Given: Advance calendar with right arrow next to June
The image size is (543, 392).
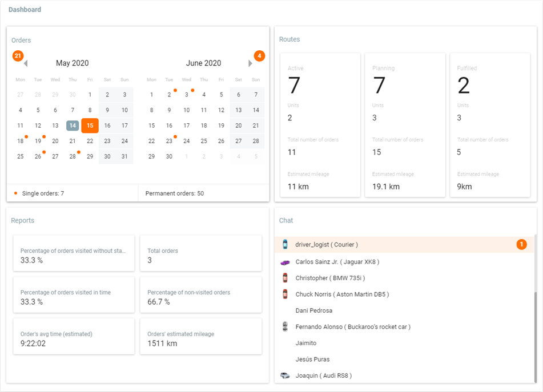Looking at the screenshot, I should [x=250, y=63].
